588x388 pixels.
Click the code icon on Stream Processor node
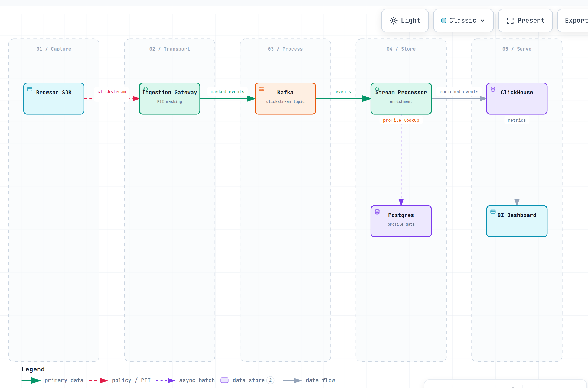pyautogui.click(x=377, y=88)
